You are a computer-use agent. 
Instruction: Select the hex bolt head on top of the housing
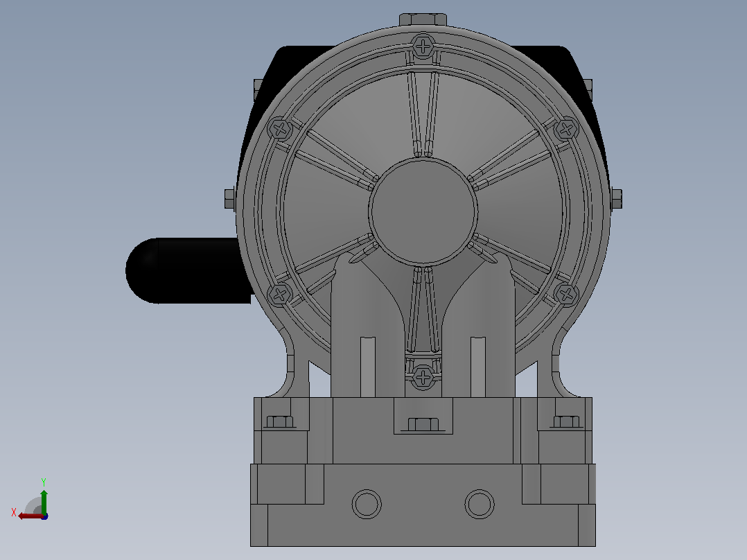pos(423,19)
